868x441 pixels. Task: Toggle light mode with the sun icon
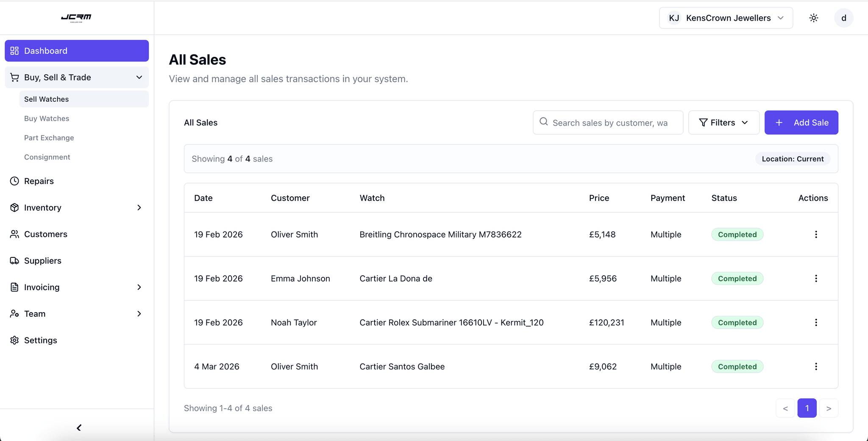point(813,17)
